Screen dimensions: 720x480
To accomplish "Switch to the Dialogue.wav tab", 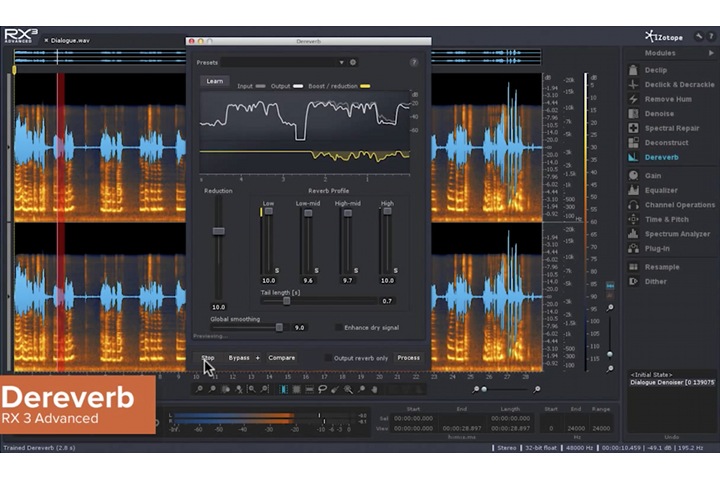I will coord(70,40).
